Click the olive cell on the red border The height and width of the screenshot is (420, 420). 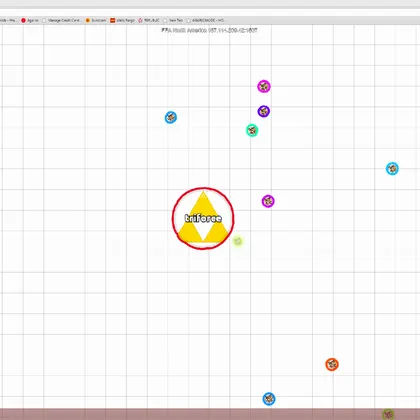(388, 414)
